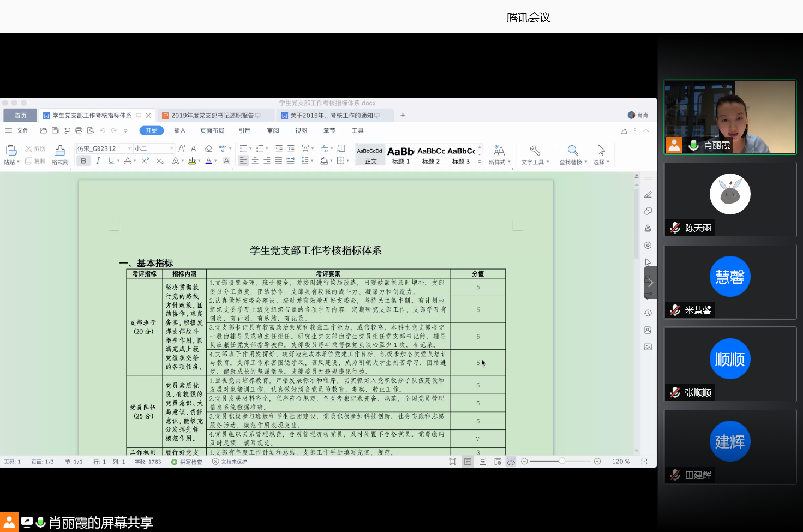Switch to 2019年度党支部书记述职报告 document tab

pos(213,116)
